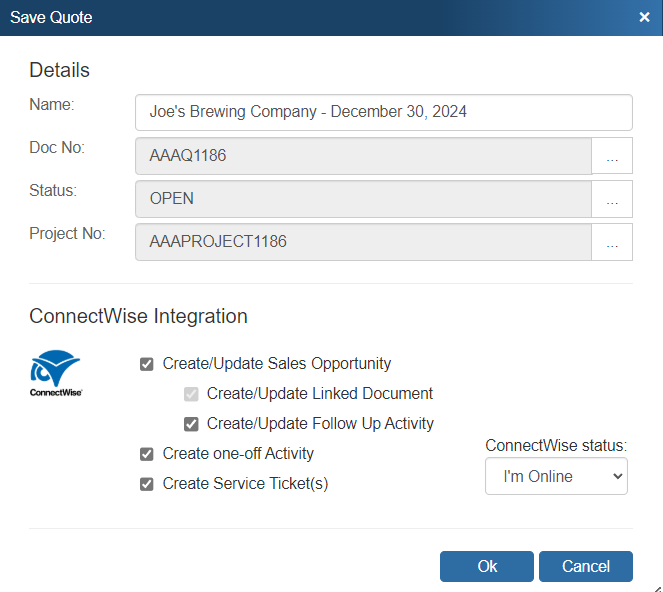
Task: Toggle Create/Update Linked Document checkbox
Action: point(191,394)
